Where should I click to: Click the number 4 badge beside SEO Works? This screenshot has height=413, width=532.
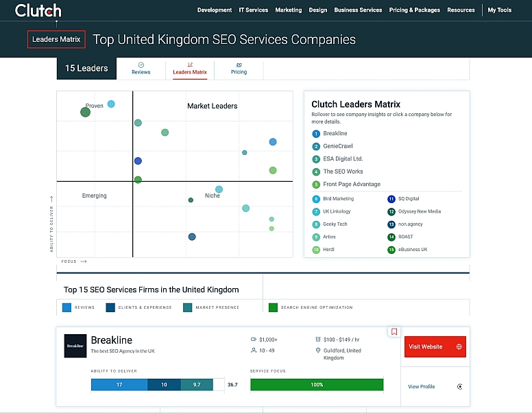[316, 172]
